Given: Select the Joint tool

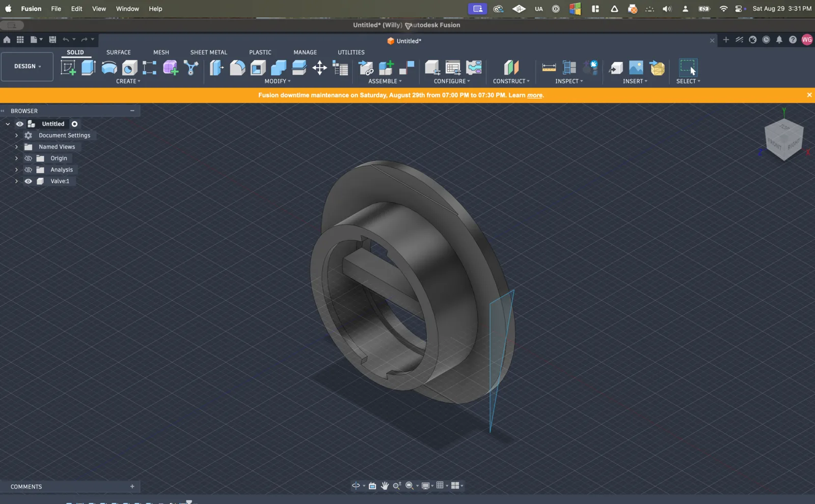Looking at the screenshot, I should point(407,67).
